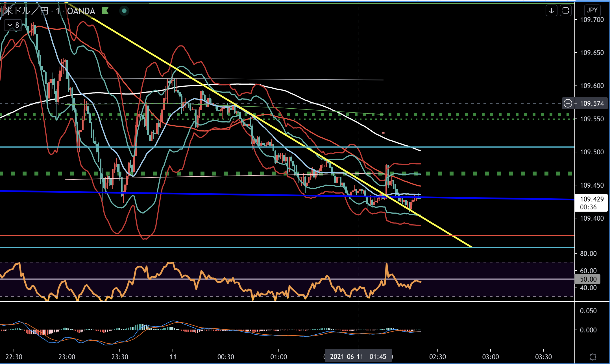Viewport: 610px width, 364px height.
Task: Expand the collapsed indicator legend showing 8
Action: pos(13,25)
